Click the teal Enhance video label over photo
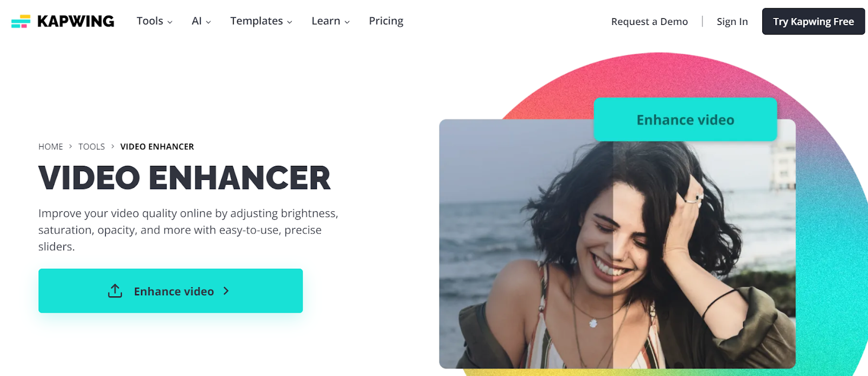Image resolution: width=868 pixels, height=376 pixels. (685, 120)
